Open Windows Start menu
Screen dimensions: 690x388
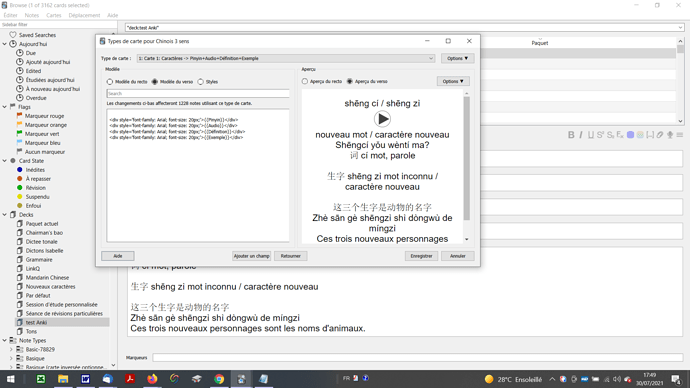point(11,379)
